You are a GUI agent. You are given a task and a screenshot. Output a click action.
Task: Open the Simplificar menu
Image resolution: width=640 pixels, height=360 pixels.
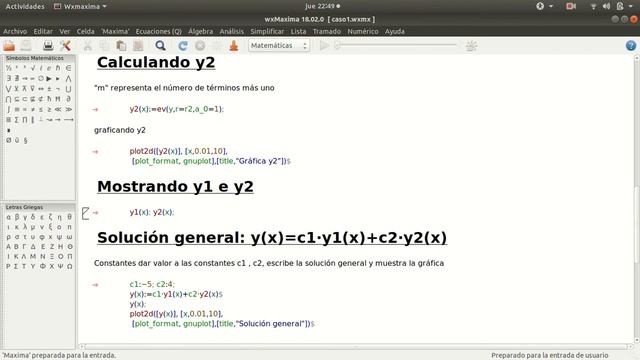[267, 31]
